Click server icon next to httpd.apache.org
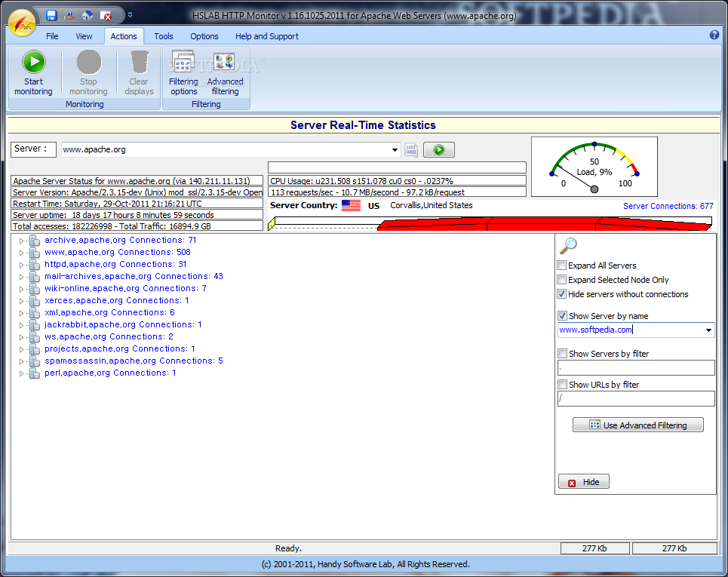This screenshot has width=728, height=577. pyautogui.click(x=35, y=265)
